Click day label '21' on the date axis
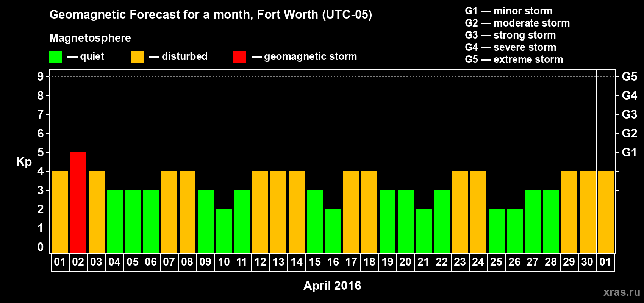644x303 pixels. pyautogui.click(x=424, y=262)
